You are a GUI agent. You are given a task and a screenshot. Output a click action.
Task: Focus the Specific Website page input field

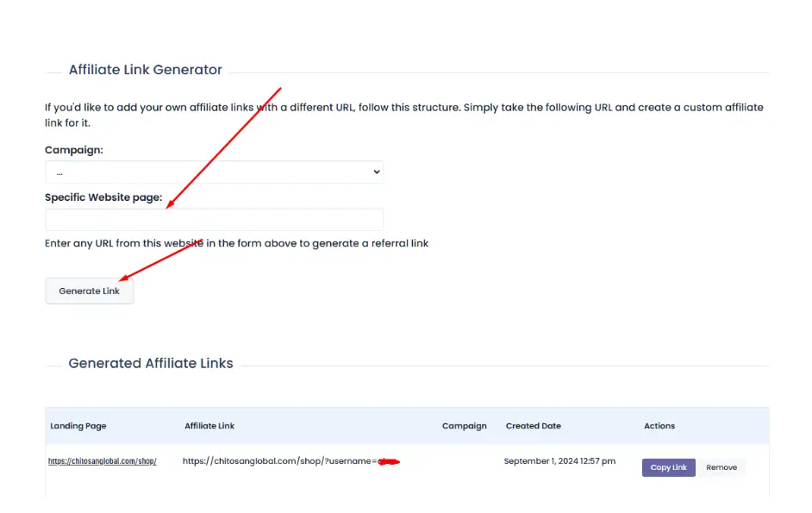(213, 220)
